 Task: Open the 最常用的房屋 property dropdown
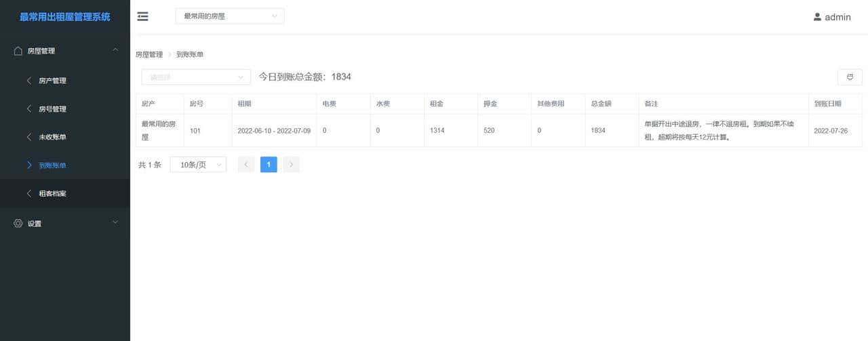coord(230,16)
